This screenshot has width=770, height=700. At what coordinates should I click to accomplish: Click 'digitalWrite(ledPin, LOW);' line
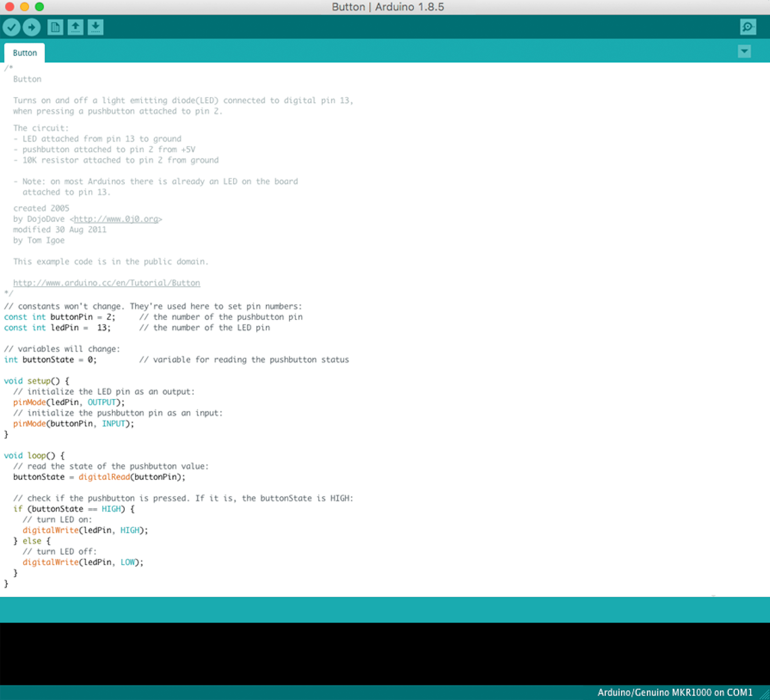pos(83,562)
